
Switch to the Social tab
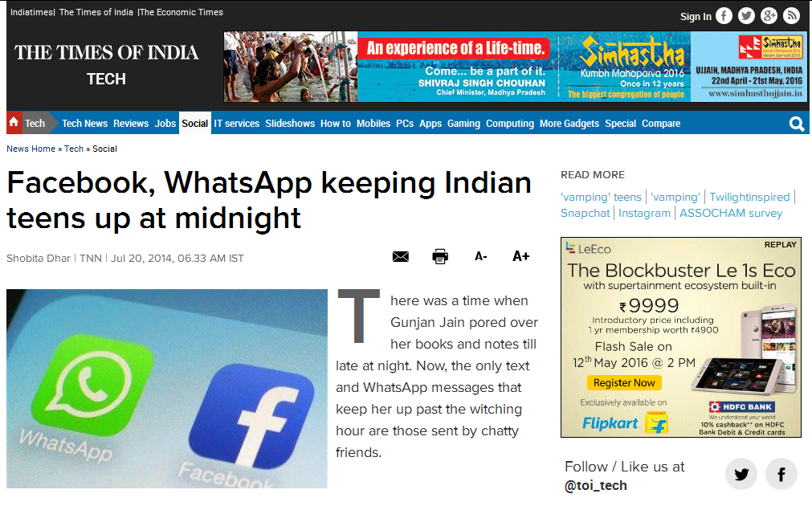pyautogui.click(x=194, y=123)
